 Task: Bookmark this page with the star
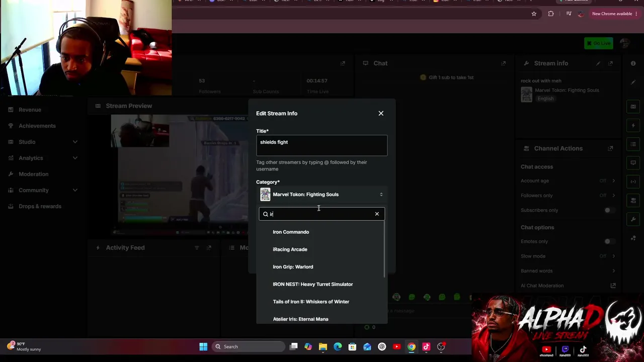pyautogui.click(x=534, y=14)
